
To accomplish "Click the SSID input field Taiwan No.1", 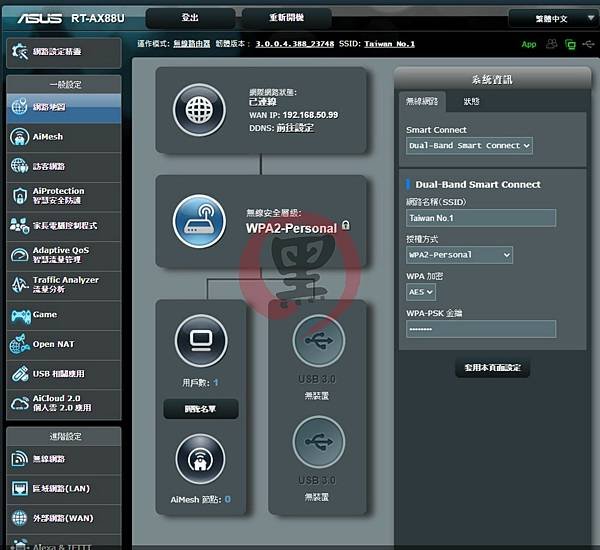I will 481,218.
